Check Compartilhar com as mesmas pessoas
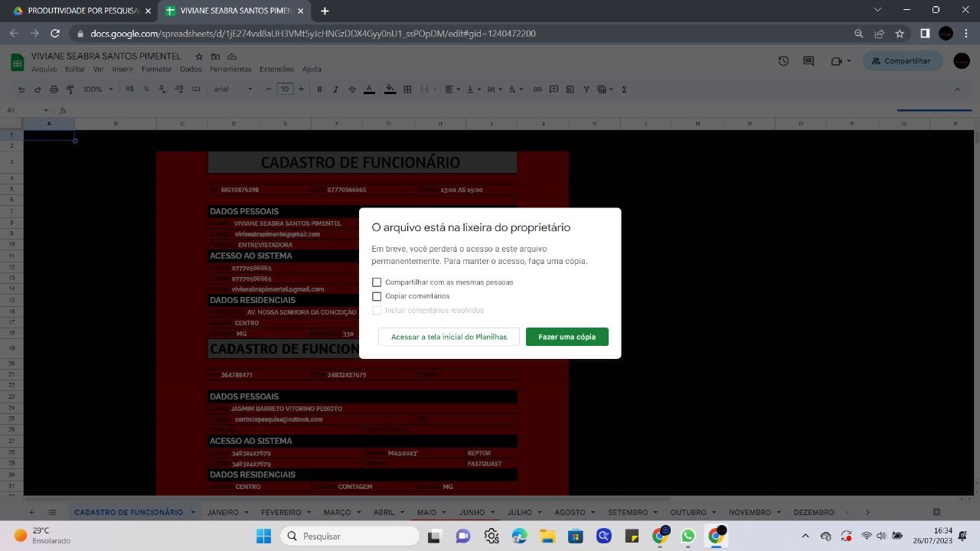The image size is (980, 551). pos(377,282)
